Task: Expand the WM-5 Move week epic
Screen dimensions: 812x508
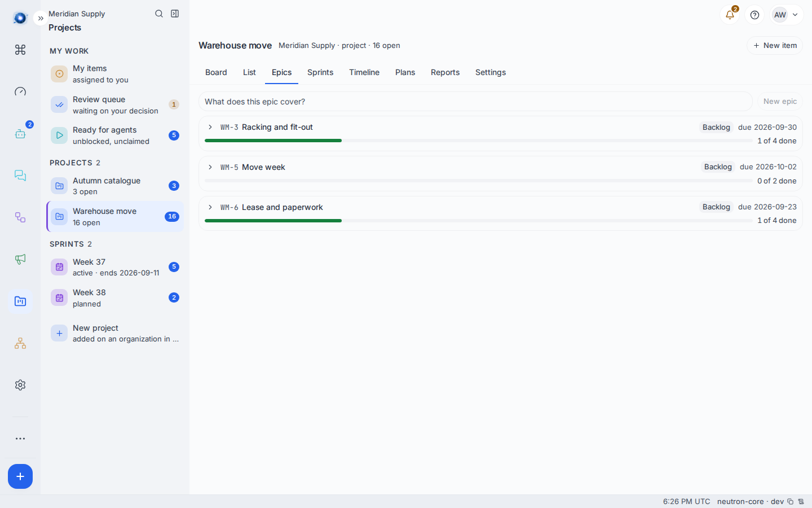Action: (210, 167)
